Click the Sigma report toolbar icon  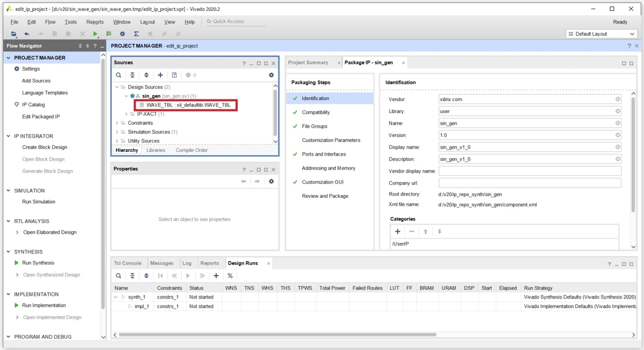(x=136, y=34)
